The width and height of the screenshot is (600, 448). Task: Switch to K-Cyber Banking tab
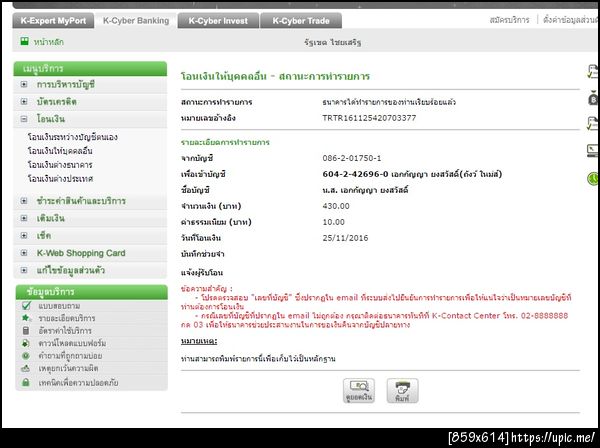click(136, 21)
